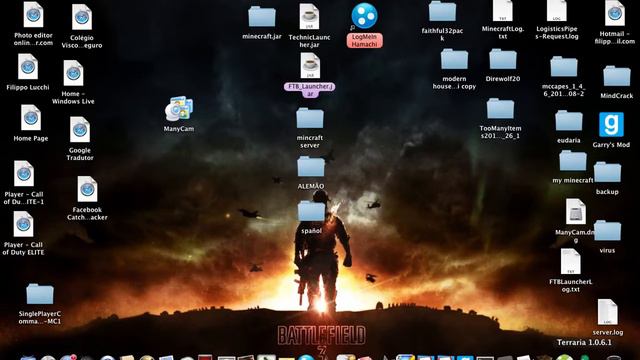Select the TechnicLauncher.jar file
The height and width of the screenshot is (360, 640).
[x=309, y=17]
